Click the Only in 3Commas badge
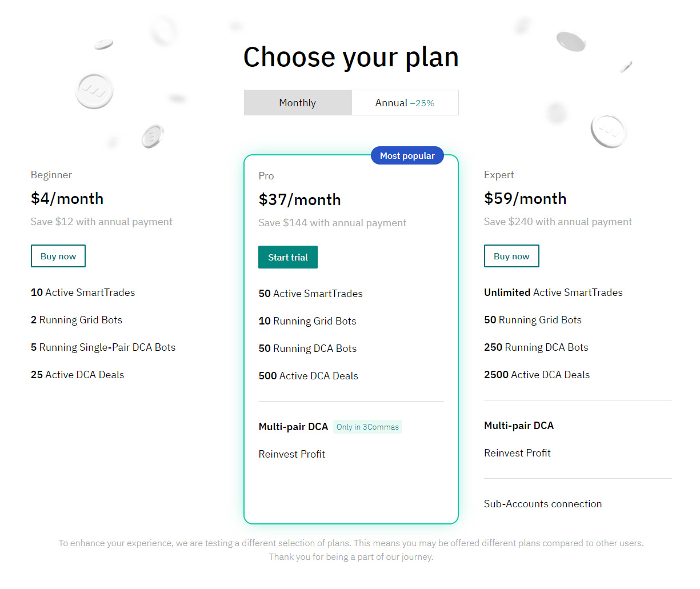The width and height of the screenshot is (700, 589). pos(367,427)
